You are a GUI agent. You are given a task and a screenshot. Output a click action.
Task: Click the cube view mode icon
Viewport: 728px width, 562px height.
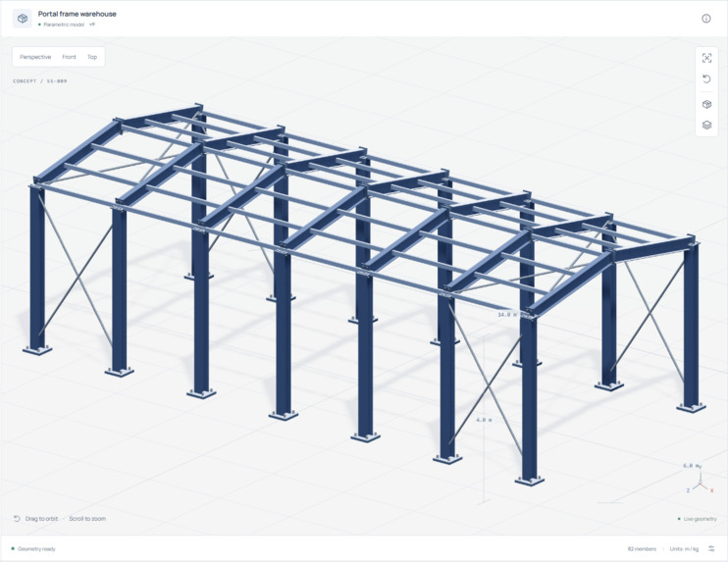[x=706, y=104]
